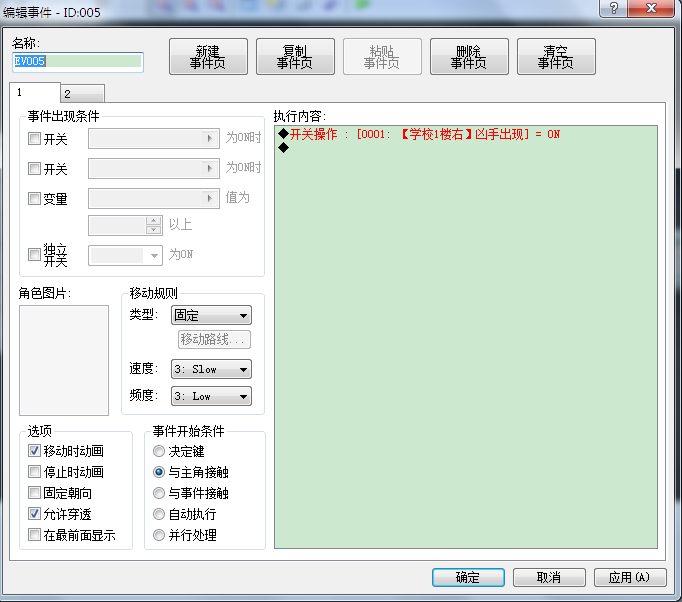
Task: Check the 停止时动画 option
Action: 34,472
